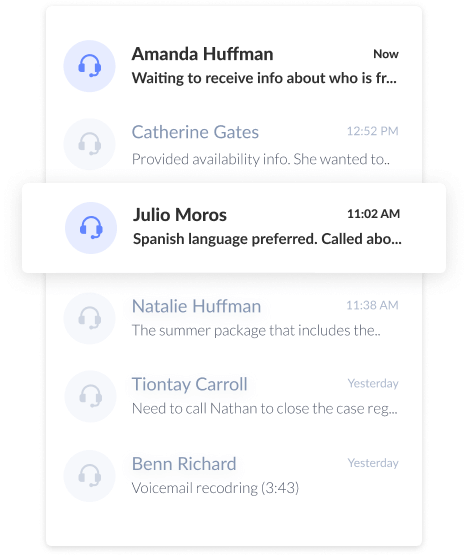The width and height of the screenshot is (468, 556).
Task: Click the 11:38 AM timestamp
Action: pos(372,305)
